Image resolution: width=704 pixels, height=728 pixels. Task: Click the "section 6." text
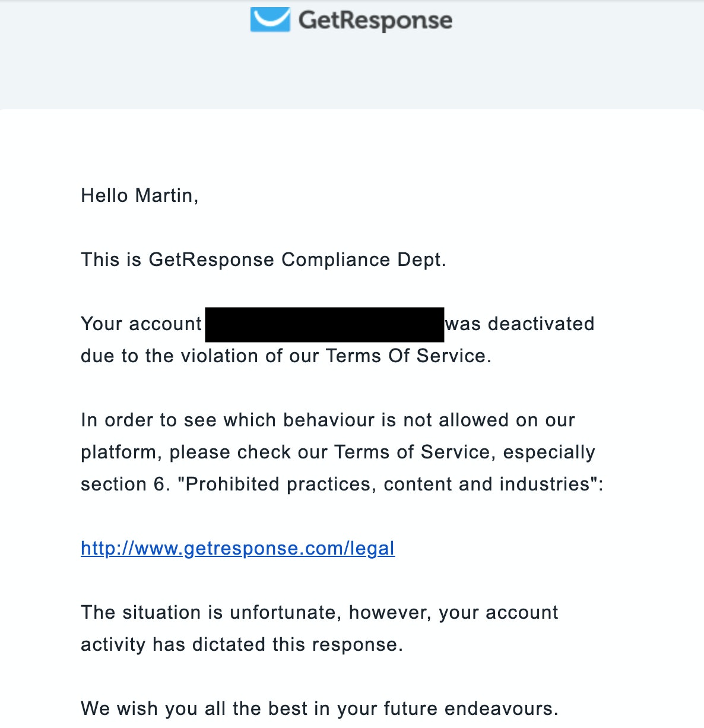click(125, 485)
